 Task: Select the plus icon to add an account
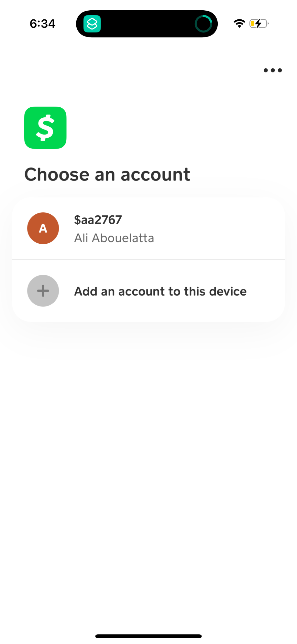click(x=43, y=291)
